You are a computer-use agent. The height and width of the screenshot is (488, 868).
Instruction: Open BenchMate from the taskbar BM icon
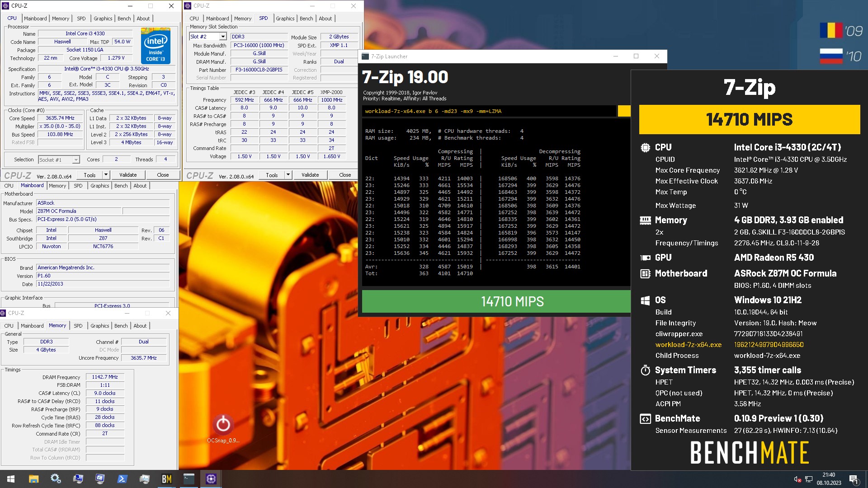click(167, 479)
